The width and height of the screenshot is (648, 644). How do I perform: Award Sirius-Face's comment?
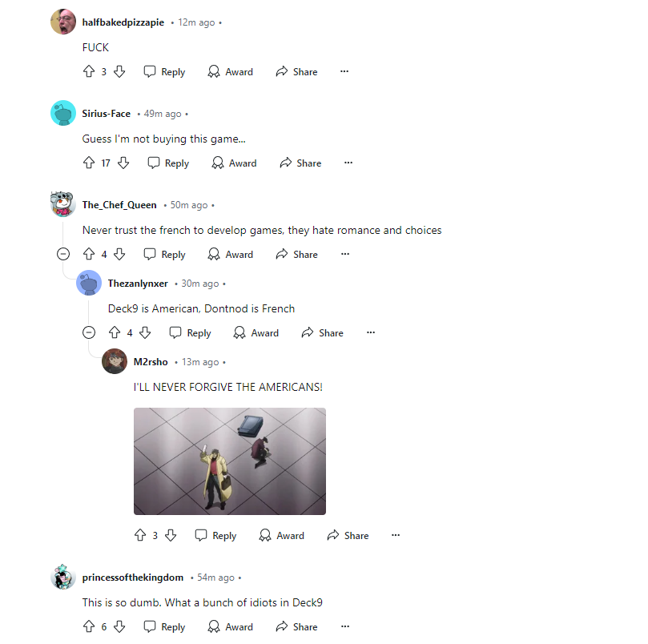click(x=235, y=163)
